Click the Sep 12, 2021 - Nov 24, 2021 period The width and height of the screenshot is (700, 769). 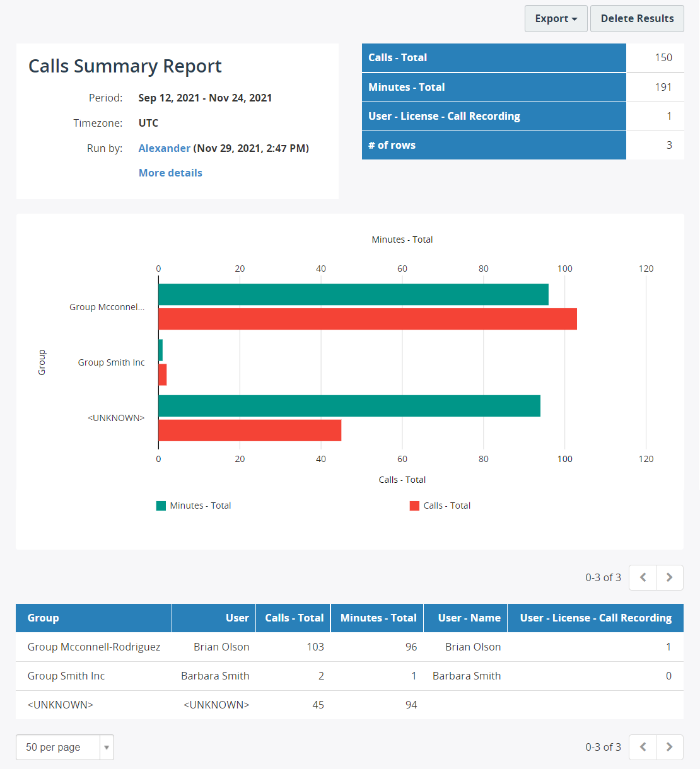(x=205, y=98)
